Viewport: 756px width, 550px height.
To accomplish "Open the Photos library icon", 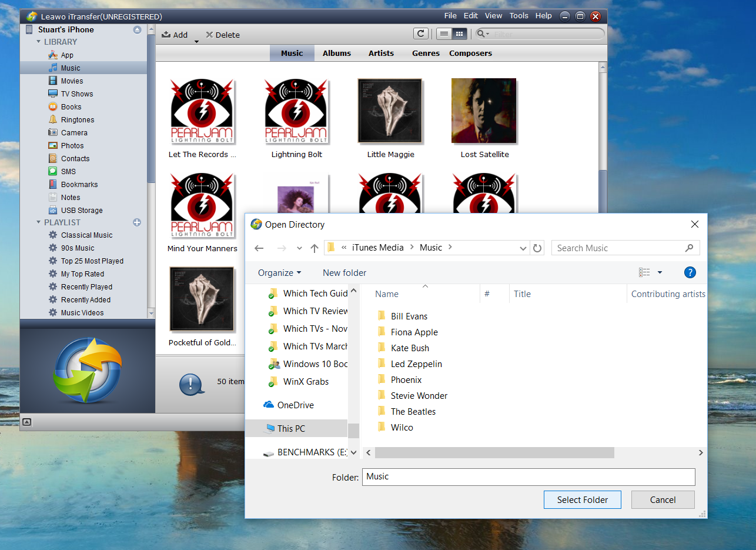I will pyautogui.click(x=52, y=145).
